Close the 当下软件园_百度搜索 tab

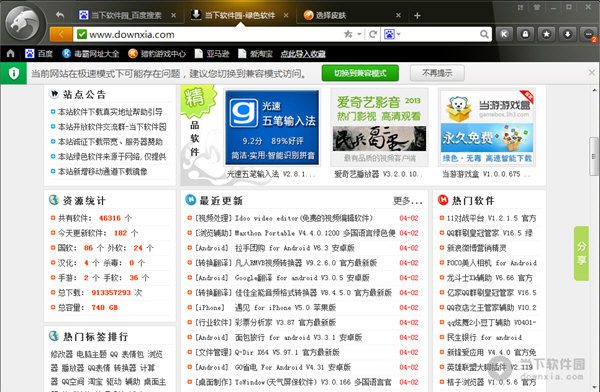click(x=173, y=15)
